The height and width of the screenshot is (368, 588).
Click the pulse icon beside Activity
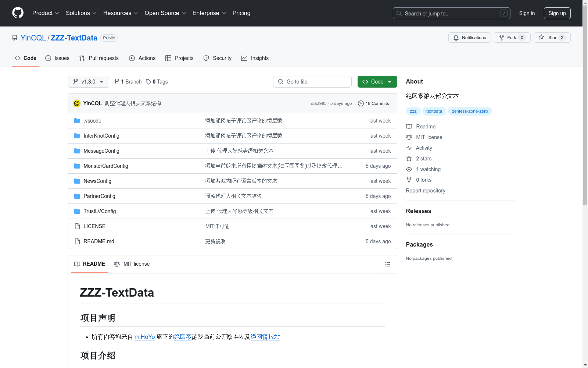409,148
